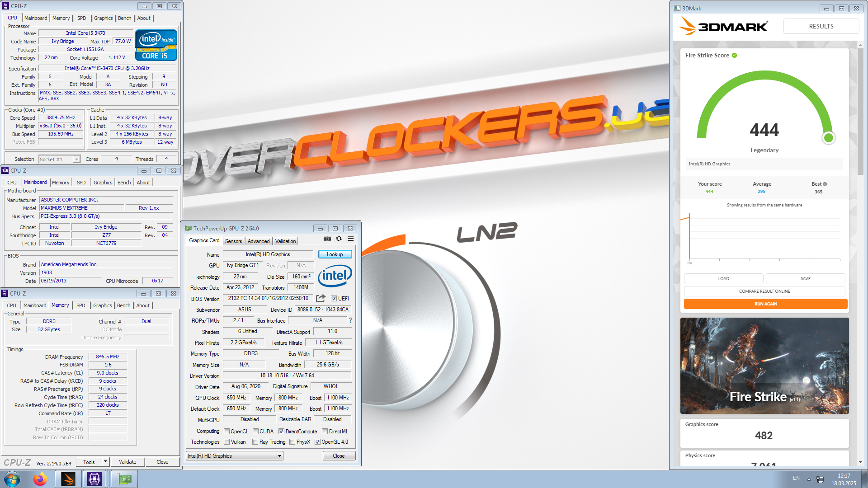
Task: Open GPU-Z taskbar icon
Action: pyautogui.click(x=124, y=479)
